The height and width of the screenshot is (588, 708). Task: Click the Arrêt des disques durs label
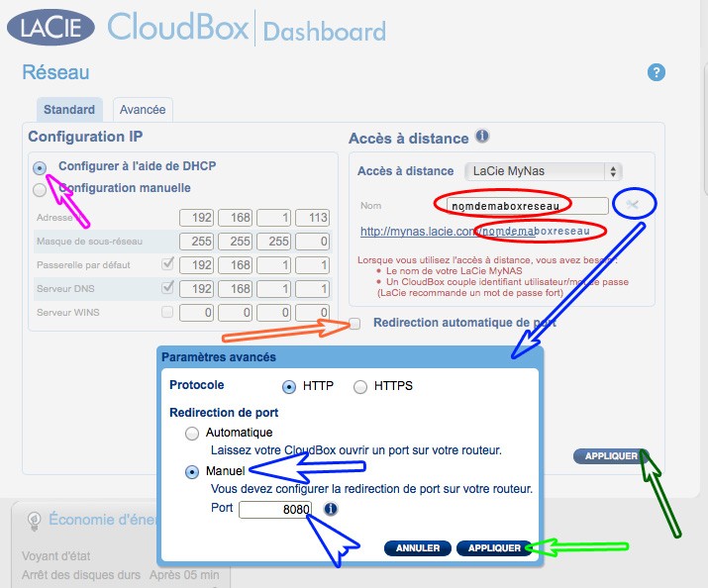tap(81, 575)
